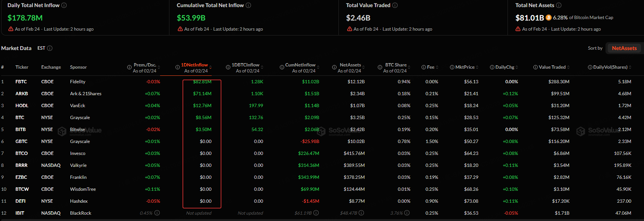The height and width of the screenshot is (221, 644).
Task: Sort by Value Traded using its sort arrows
Action: click(x=568, y=67)
